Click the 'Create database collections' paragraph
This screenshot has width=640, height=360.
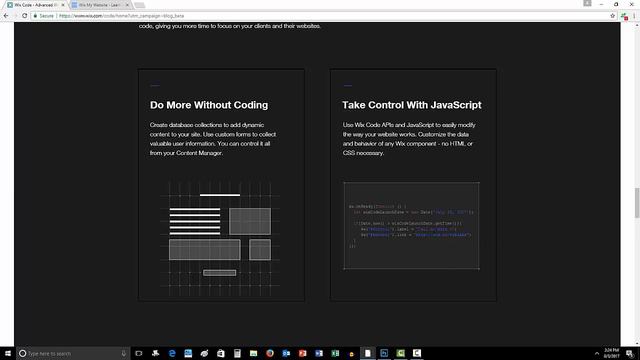213,139
